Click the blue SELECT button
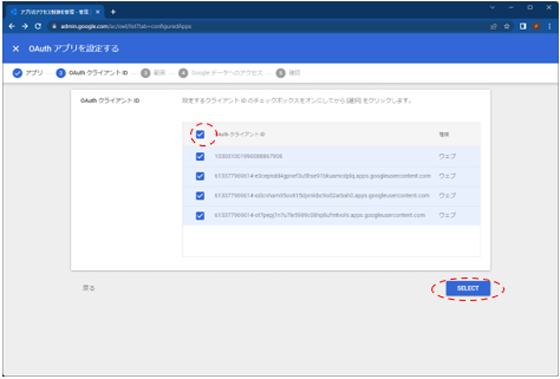Viewport: 560px width, 379px height. (x=468, y=288)
